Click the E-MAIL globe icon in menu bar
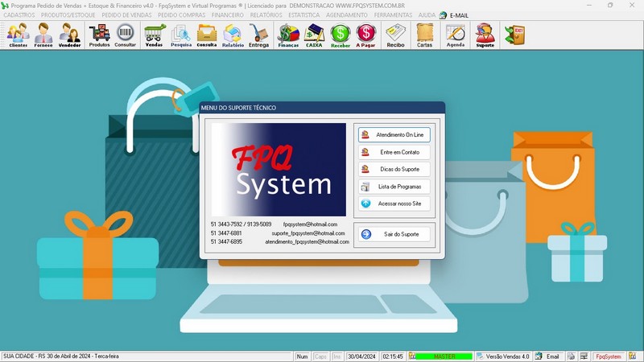Screen dimensions: 644x362 coord(444,15)
